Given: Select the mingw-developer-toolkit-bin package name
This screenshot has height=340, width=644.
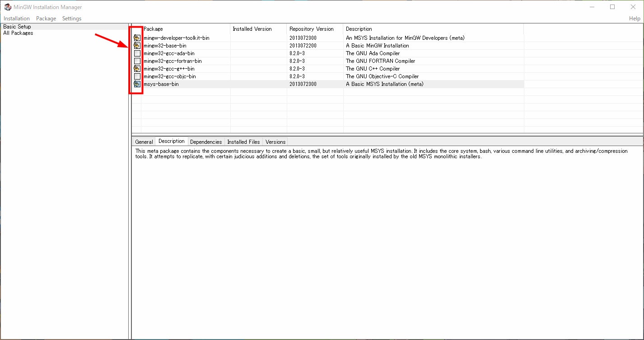Looking at the screenshot, I should (177, 38).
